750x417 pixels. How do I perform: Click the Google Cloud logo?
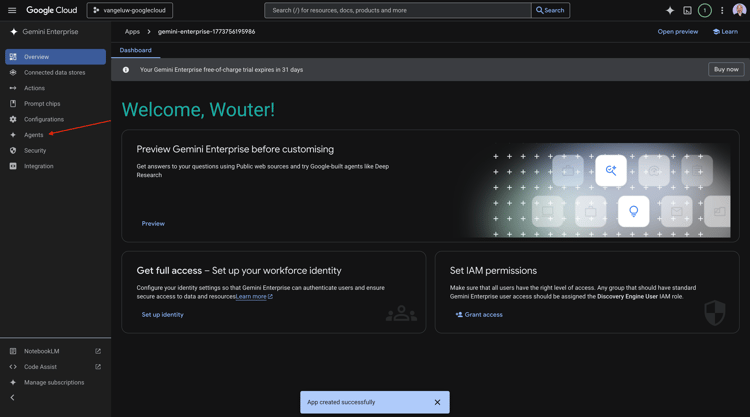point(52,10)
